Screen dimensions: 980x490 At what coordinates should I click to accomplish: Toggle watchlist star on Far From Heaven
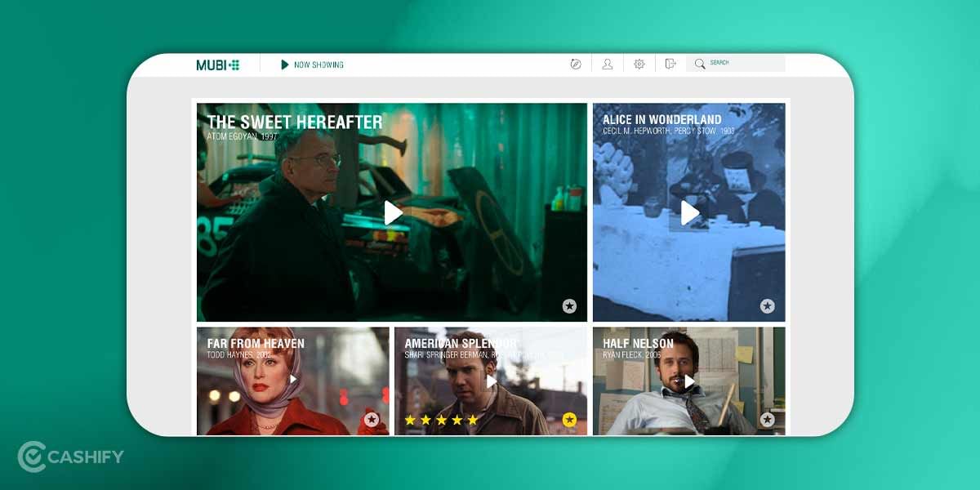[372, 419]
